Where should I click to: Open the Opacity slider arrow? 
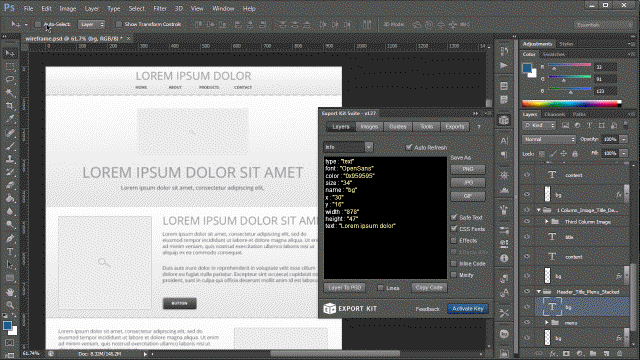[624, 139]
